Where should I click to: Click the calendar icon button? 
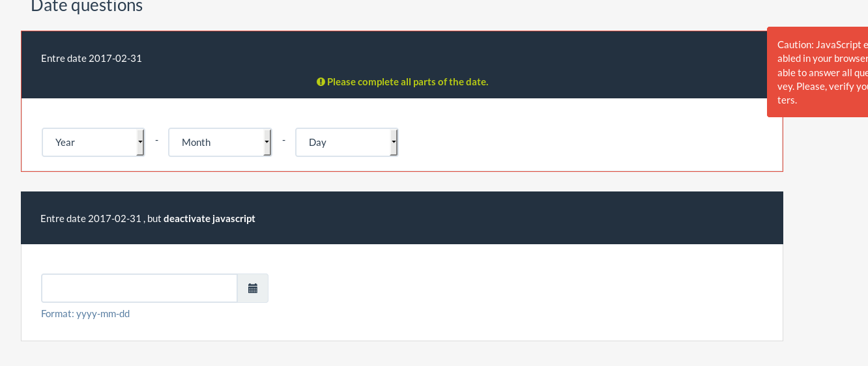tap(253, 289)
